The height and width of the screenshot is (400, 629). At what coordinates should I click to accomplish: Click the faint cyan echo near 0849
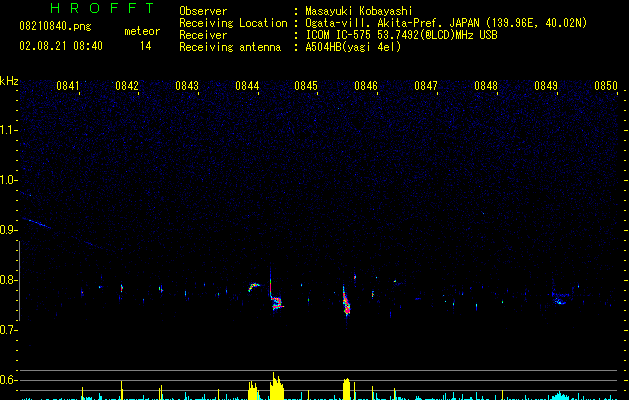coord(560,299)
